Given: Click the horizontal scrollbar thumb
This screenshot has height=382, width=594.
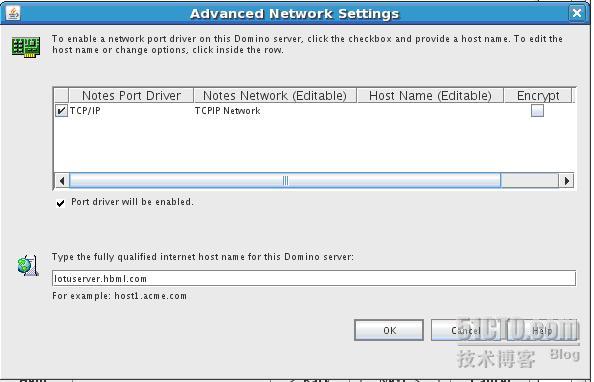Looking at the screenshot, I should 286,181.
